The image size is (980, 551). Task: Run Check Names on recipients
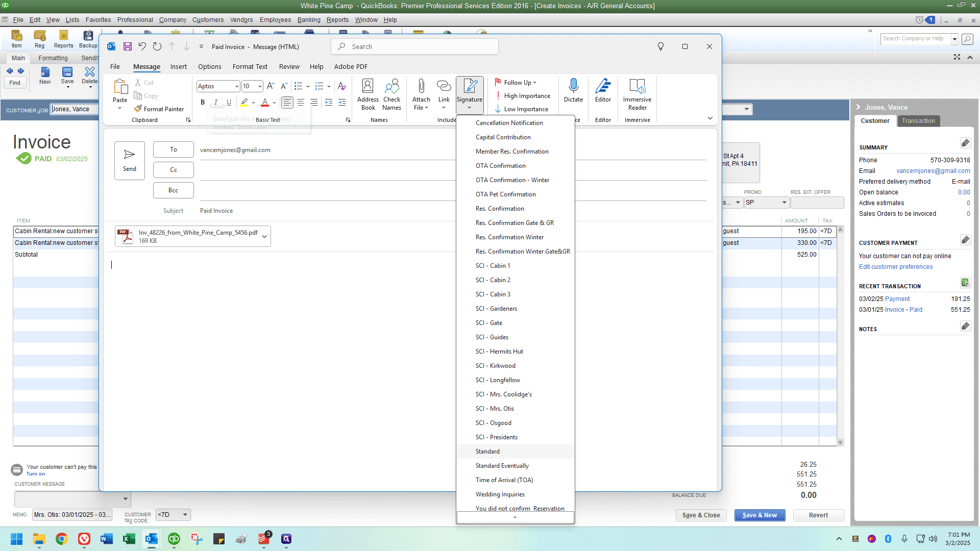click(392, 95)
